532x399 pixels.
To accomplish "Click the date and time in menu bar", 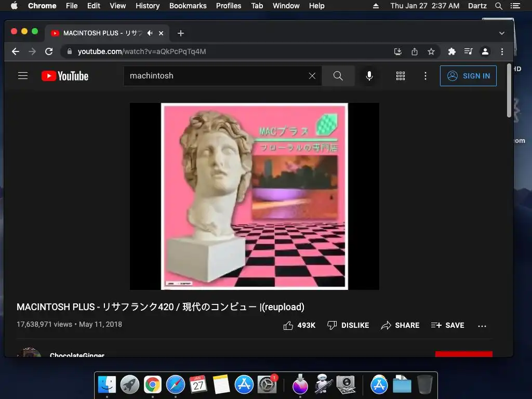I will pos(425,6).
